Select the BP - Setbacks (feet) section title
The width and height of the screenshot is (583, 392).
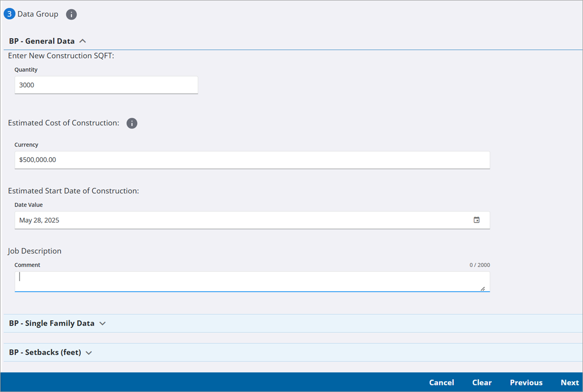[x=45, y=353]
